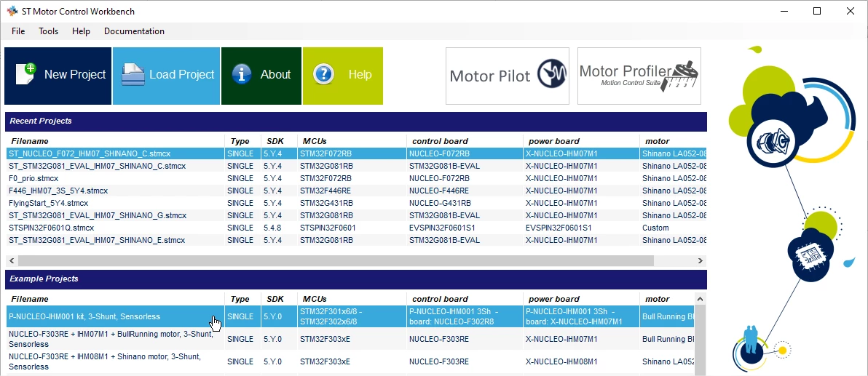Click the ST Motor Control Workbench app icon
Viewport: 868px width, 376px height.
pos(12,11)
